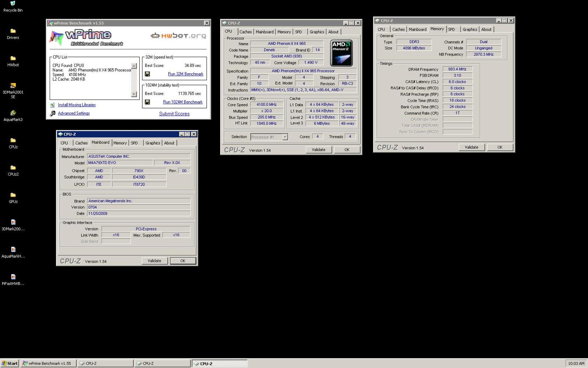Click the Submit Scores link
Image resolution: width=588 pixels, height=368 pixels.
174,114
